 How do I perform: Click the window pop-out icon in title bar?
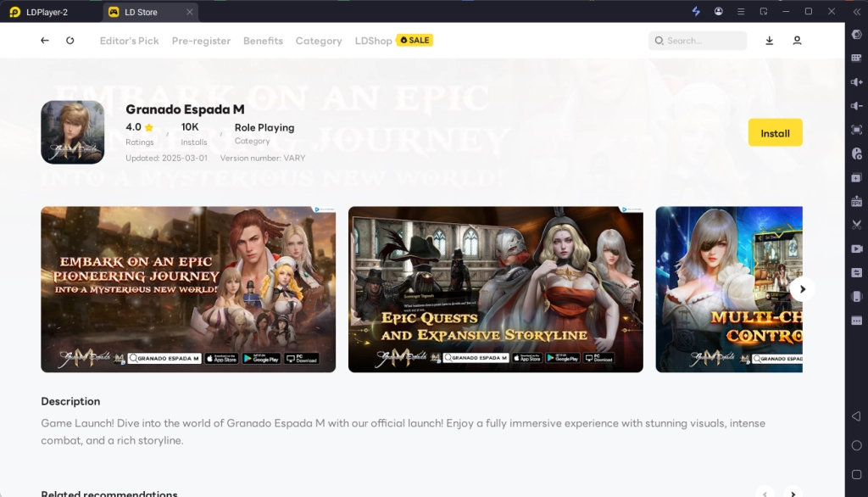[x=764, y=11]
